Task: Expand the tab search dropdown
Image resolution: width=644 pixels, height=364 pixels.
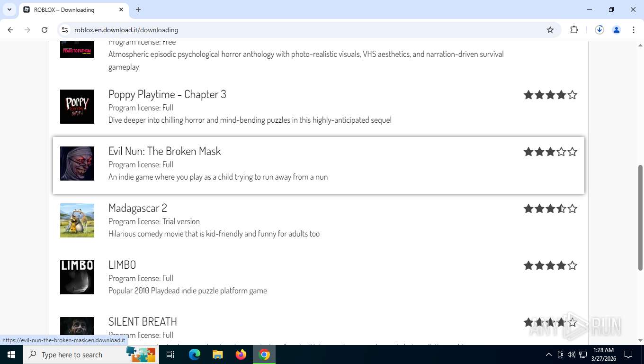Action: coord(9,9)
